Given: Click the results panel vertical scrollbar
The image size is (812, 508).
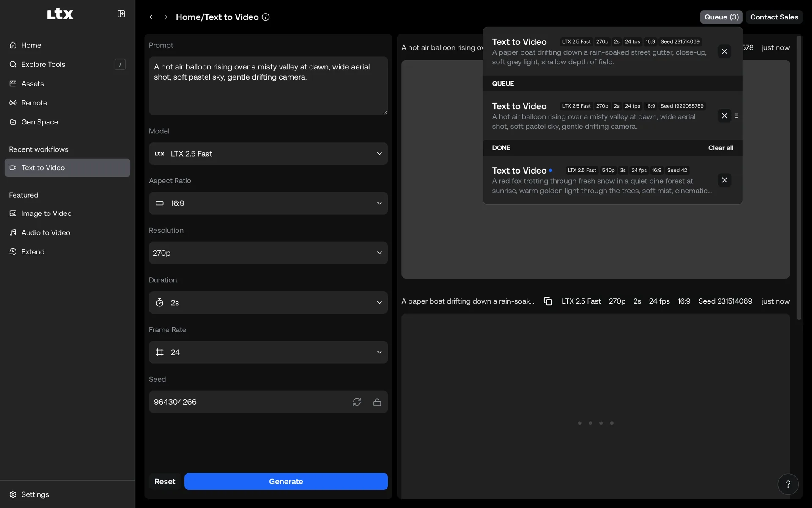Looking at the screenshot, I should pyautogui.click(x=798, y=178).
